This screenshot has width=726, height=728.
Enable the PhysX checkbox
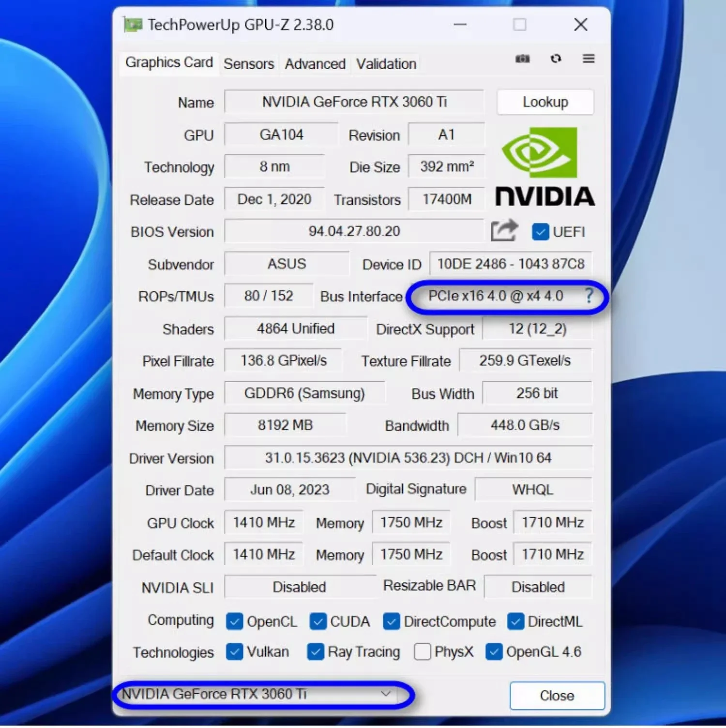tap(422, 652)
